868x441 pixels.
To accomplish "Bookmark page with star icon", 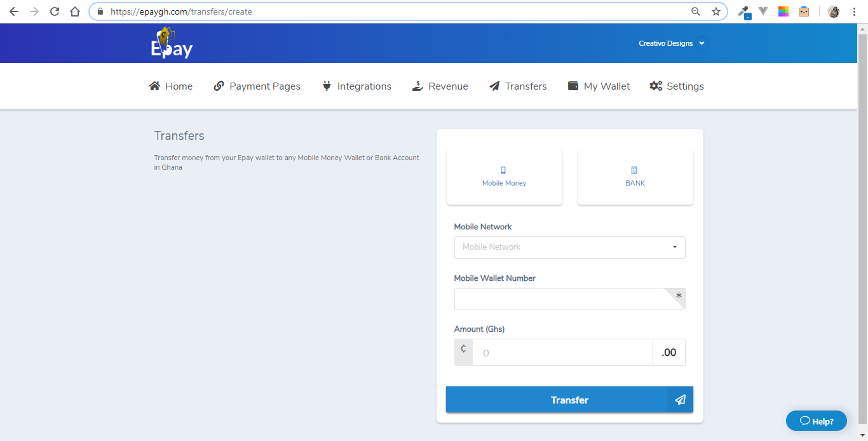I will click(716, 11).
